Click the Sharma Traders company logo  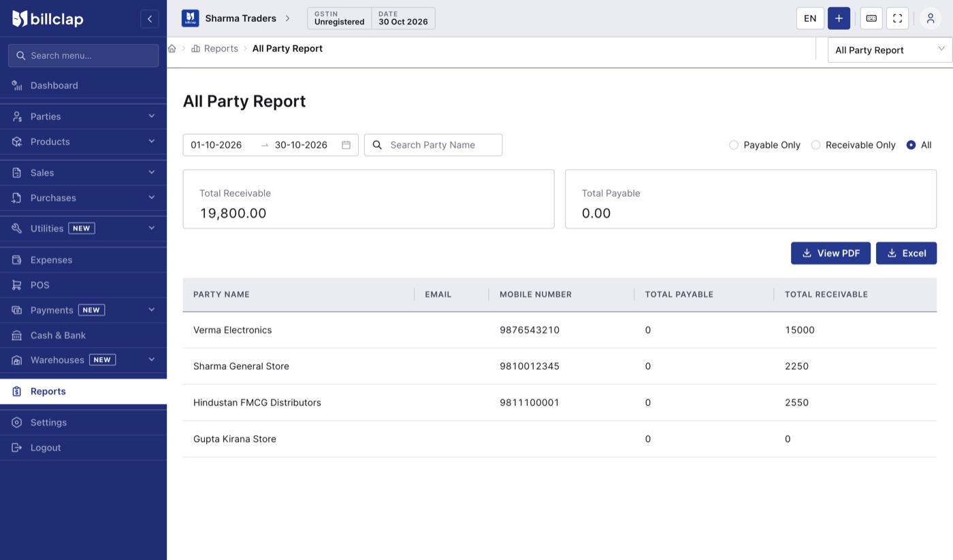(x=190, y=18)
